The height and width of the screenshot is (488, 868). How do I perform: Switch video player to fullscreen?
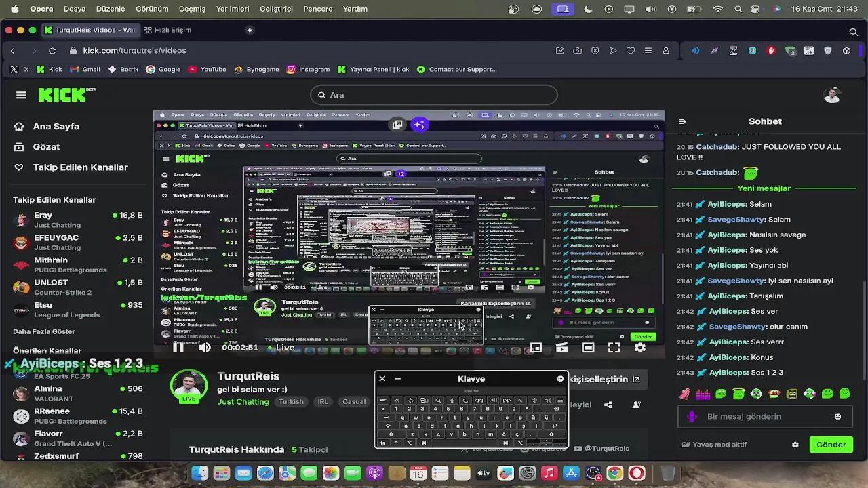[x=614, y=348]
